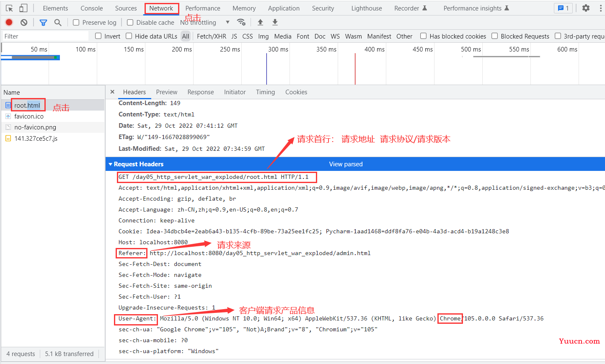605x364 pixels.
Task: Filter requests by WS
Action: point(335,36)
